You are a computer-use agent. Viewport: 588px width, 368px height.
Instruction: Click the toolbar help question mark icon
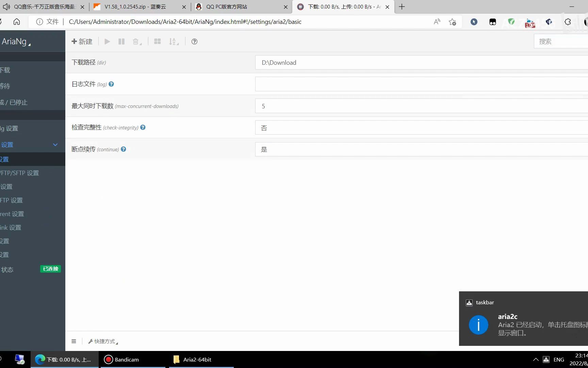pyautogui.click(x=194, y=42)
